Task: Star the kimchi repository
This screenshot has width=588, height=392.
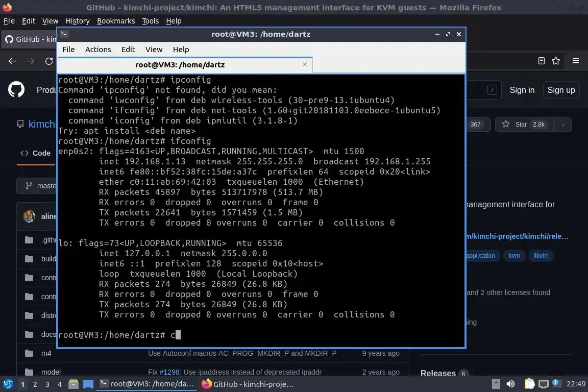Action: [525, 124]
